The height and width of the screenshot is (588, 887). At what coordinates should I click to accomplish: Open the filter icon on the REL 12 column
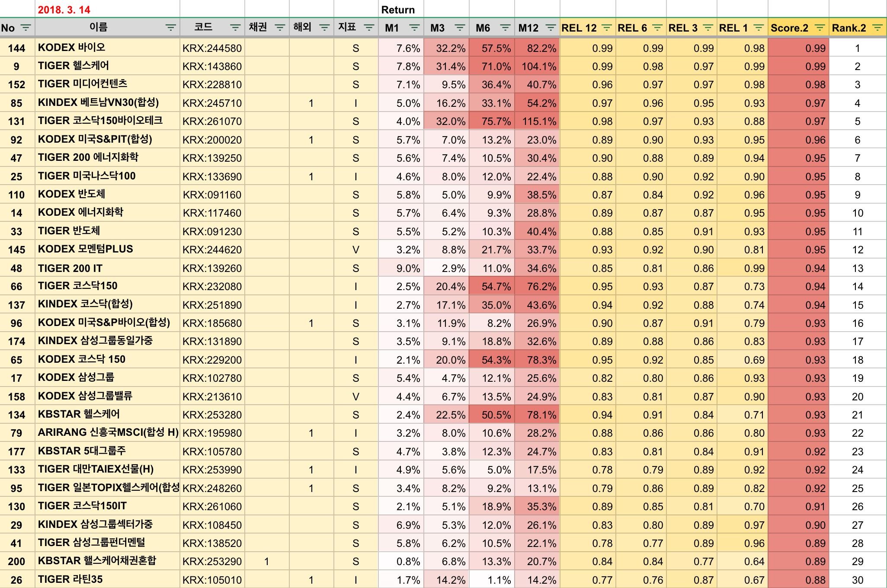click(x=607, y=28)
